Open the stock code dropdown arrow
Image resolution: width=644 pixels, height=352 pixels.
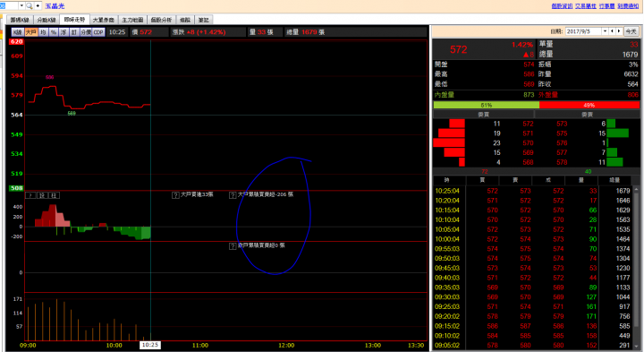(21, 5)
